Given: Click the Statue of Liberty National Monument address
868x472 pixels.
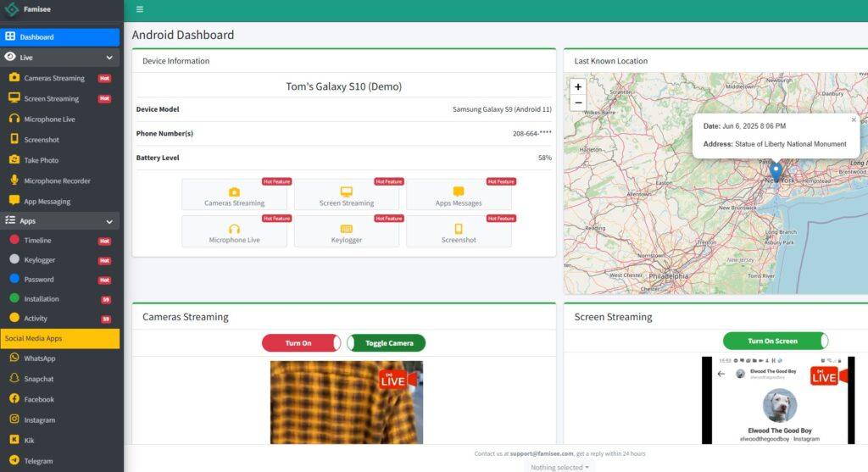Looking at the screenshot, I should (x=791, y=144).
